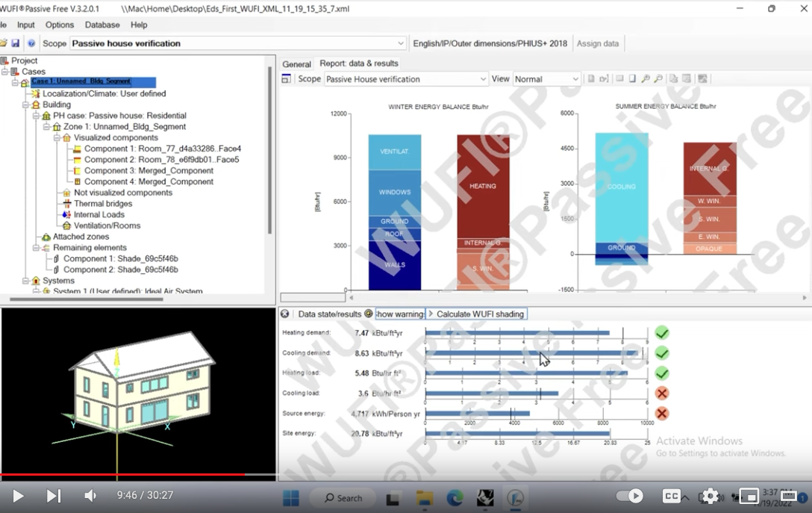
Task: Select Internal Loads node in tree
Action: click(x=99, y=214)
